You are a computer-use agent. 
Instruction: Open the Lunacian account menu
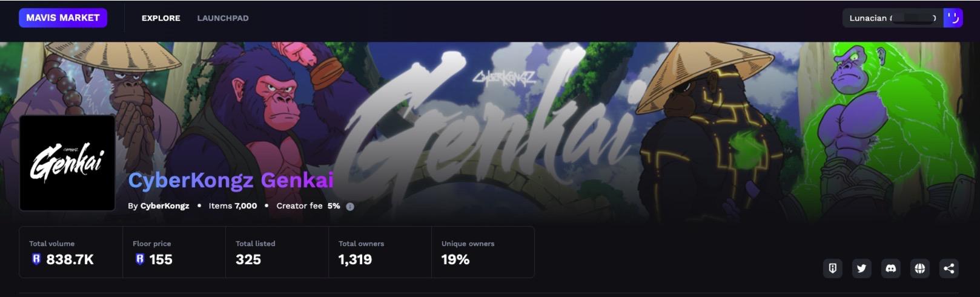893,18
